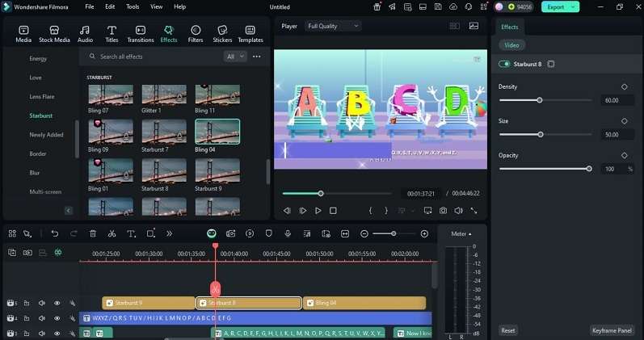This screenshot has width=644, height=340.
Task: Click the delete trash icon
Action: click(93, 233)
